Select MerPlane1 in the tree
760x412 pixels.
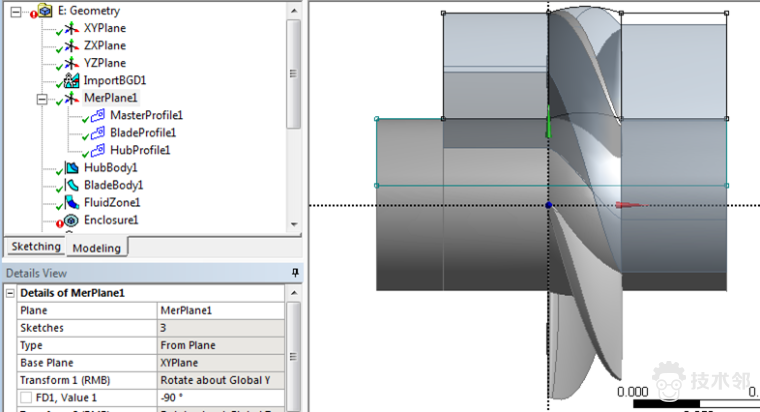pos(111,98)
